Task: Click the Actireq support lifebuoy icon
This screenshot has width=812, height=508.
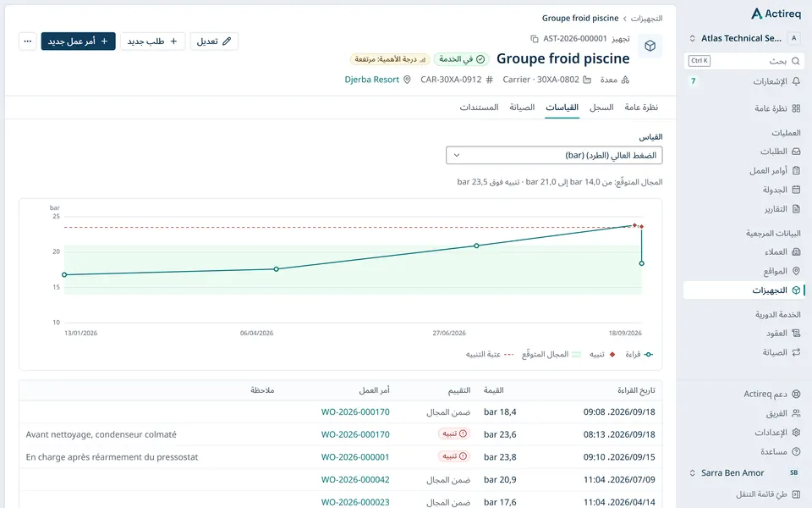Action: 796,394
